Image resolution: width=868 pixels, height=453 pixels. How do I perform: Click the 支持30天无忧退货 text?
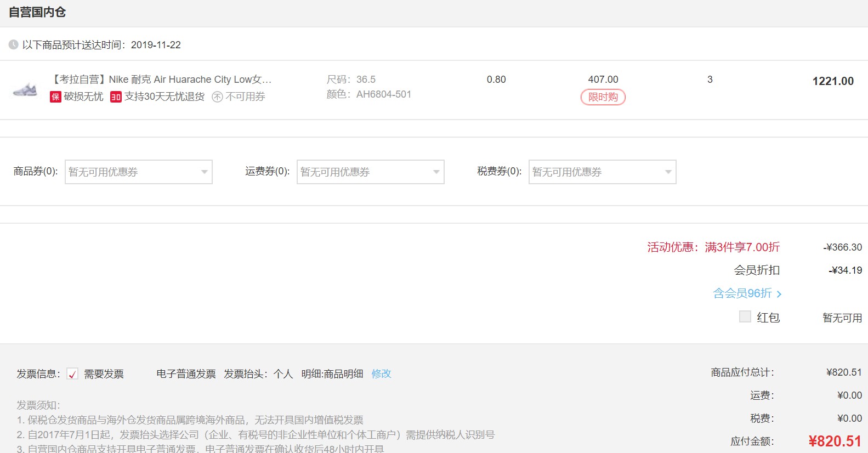pos(164,97)
